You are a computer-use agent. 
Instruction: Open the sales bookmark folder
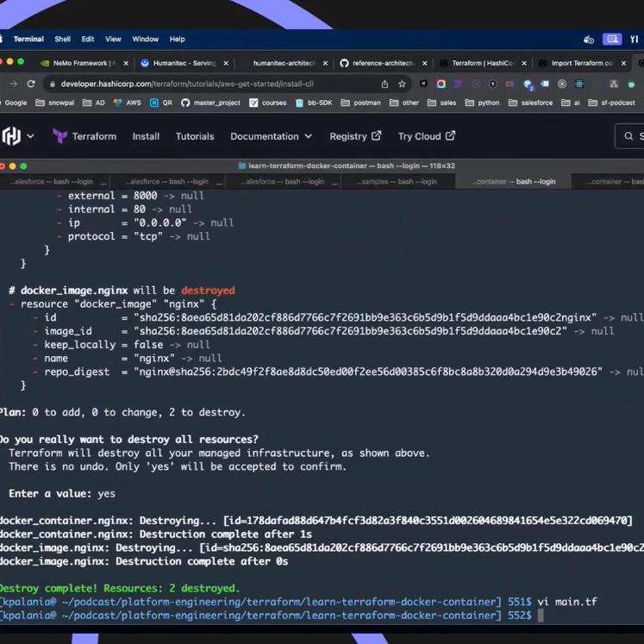442,103
